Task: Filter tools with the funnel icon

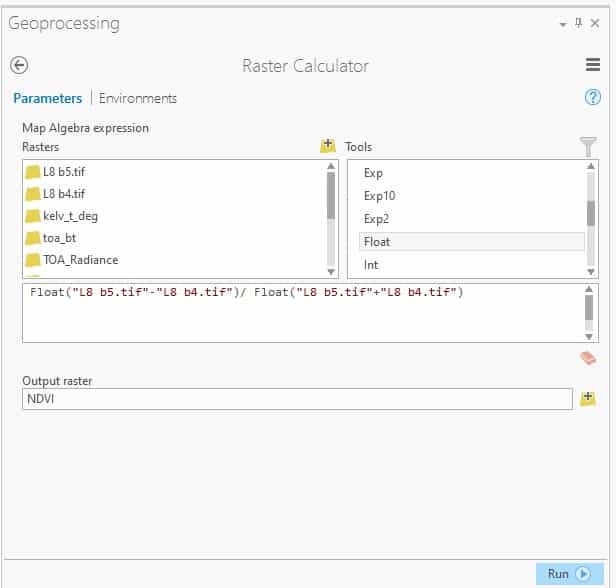Action: click(x=588, y=147)
